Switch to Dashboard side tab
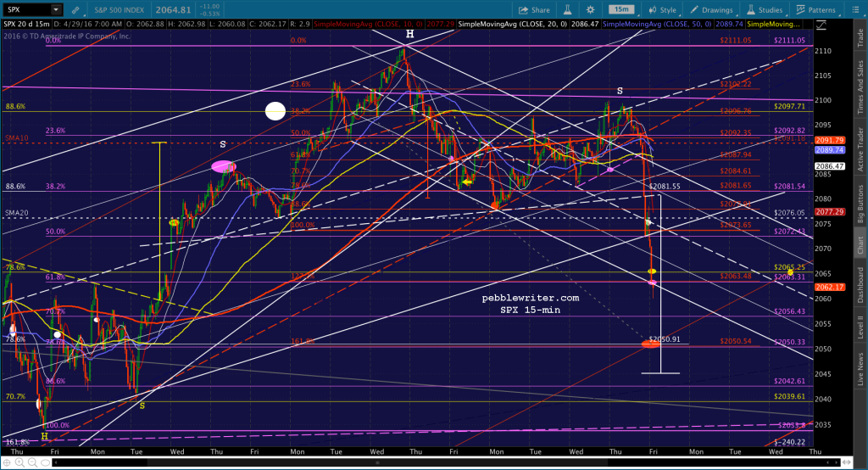This screenshot has height=470, width=868. coord(860,285)
